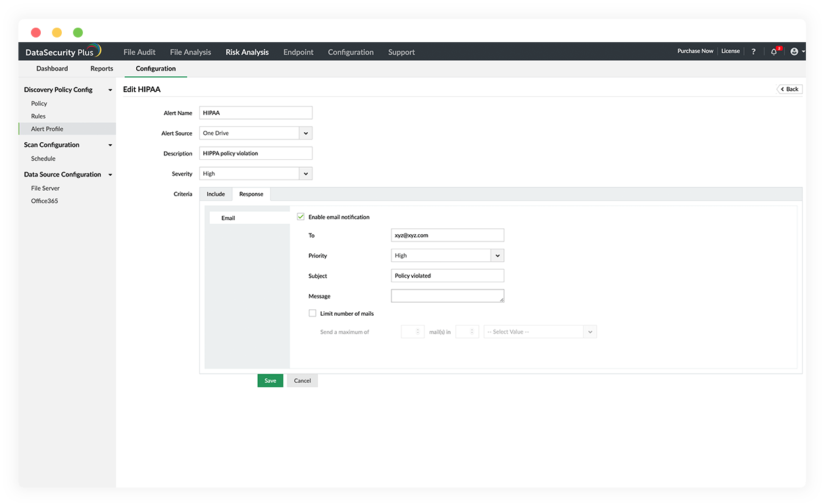Enable email notification checkbox
This screenshot has width=825, height=504.
point(301,216)
